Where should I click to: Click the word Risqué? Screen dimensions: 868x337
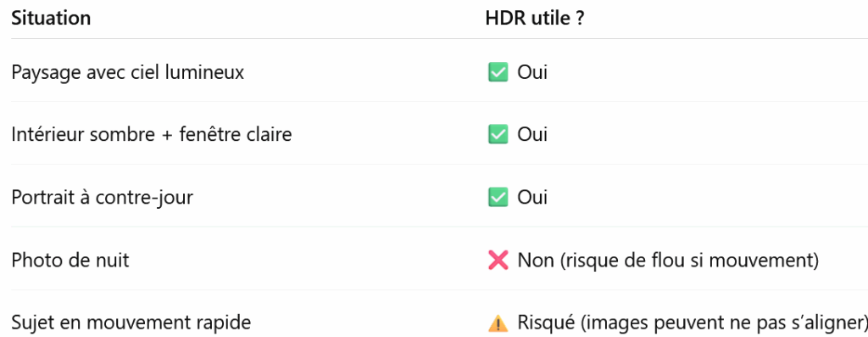pos(548,323)
